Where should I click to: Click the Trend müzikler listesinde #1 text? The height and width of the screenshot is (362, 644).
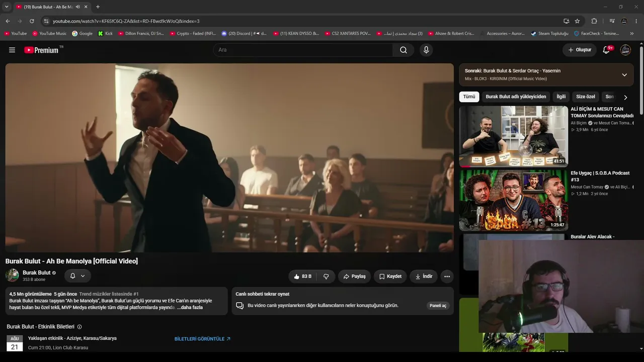click(109, 294)
